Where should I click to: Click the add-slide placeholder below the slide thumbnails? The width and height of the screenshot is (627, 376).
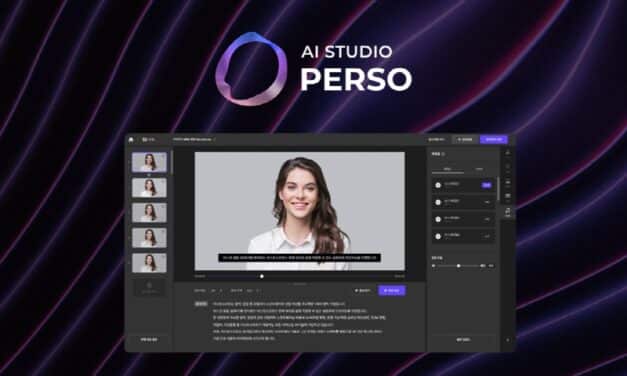click(149, 287)
